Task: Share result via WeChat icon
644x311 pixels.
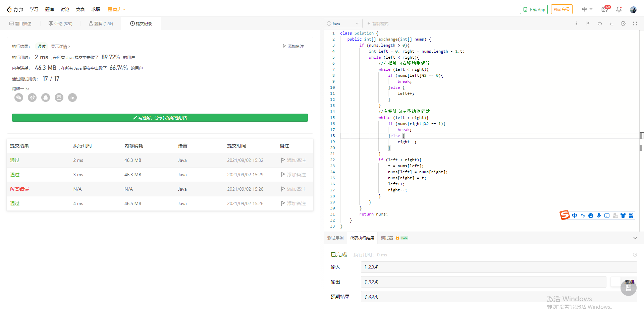Action: click(x=19, y=98)
